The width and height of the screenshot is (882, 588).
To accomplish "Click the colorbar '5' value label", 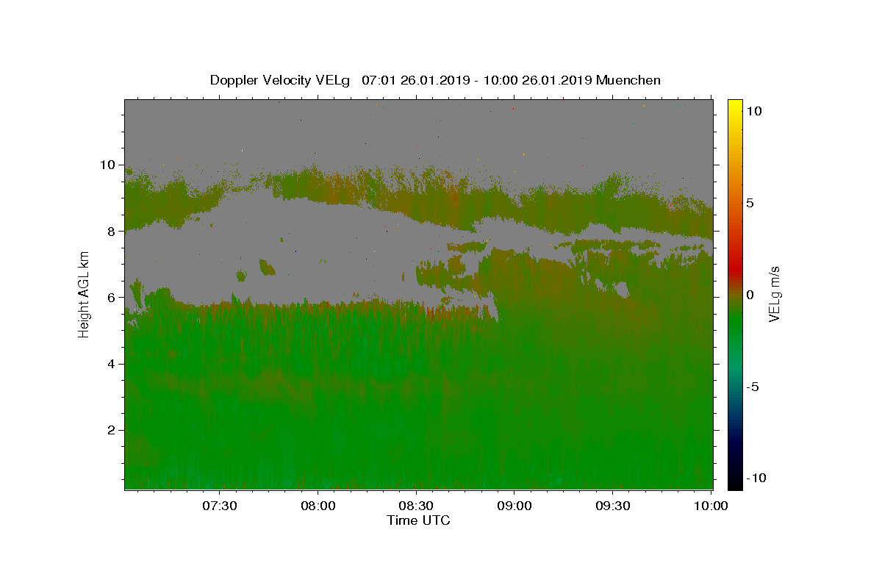I will click(750, 203).
